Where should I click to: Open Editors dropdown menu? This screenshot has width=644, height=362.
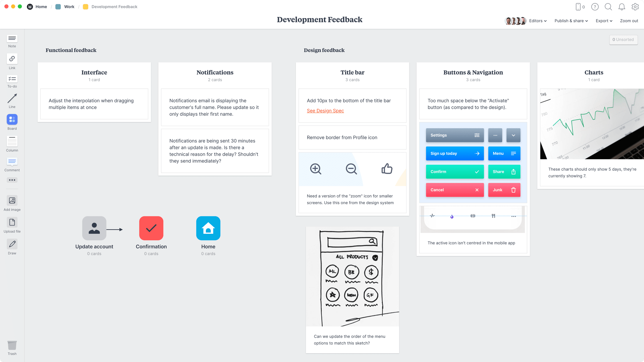pos(538,21)
